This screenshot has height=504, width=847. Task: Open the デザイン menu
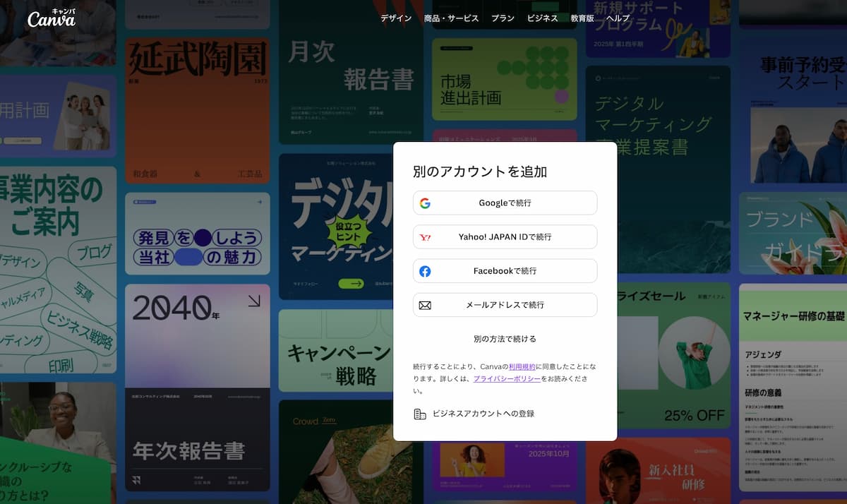click(396, 18)
